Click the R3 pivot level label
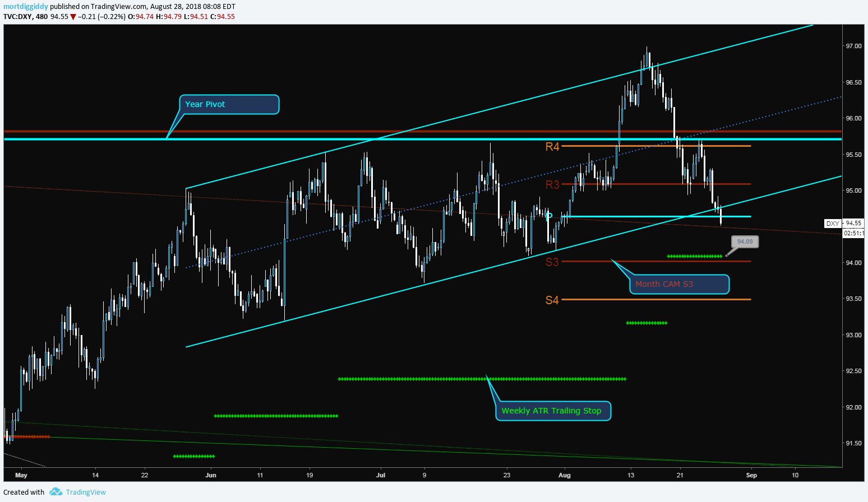Viewport: 868px width, 502px height. pos(552,185)
